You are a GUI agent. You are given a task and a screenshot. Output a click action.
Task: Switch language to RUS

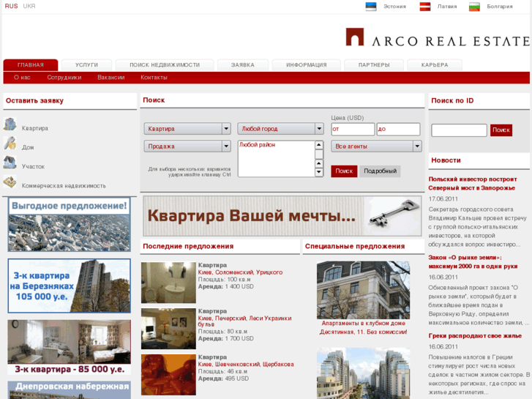pos(11,6)
